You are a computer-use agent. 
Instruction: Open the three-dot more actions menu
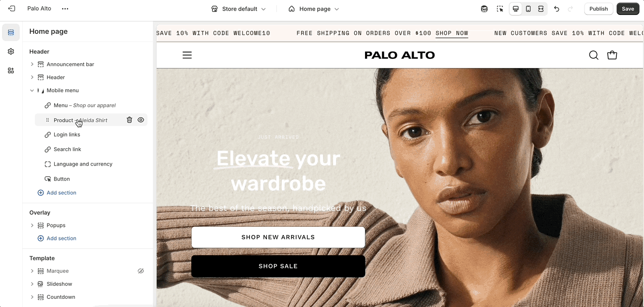pyautogui.click(x=65, y=9)
